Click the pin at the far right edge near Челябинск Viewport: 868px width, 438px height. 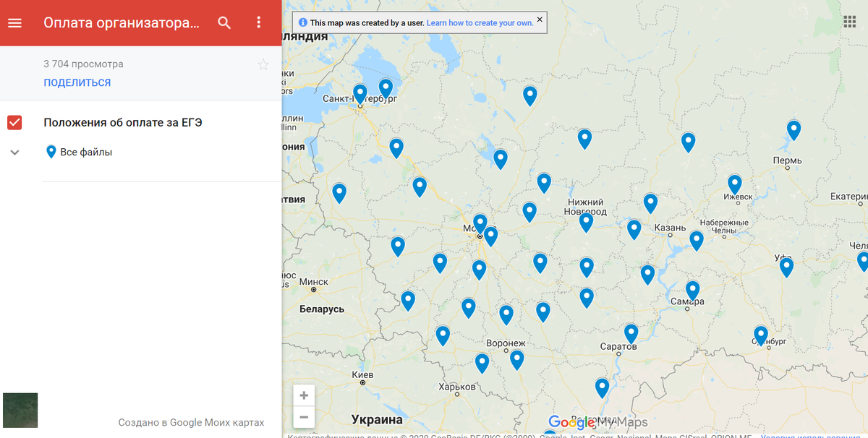tap(862, 262)
